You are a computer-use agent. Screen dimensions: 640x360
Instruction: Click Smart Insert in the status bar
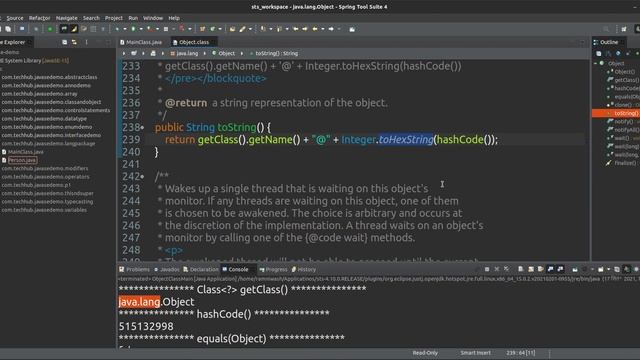(x=476, y=353)
